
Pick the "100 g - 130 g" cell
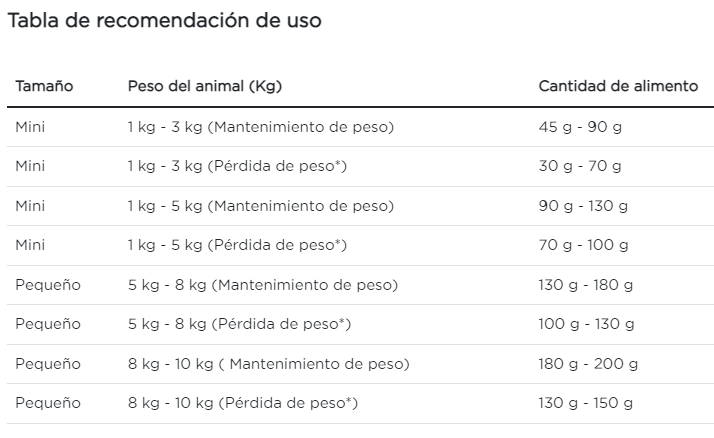[586, 324]
